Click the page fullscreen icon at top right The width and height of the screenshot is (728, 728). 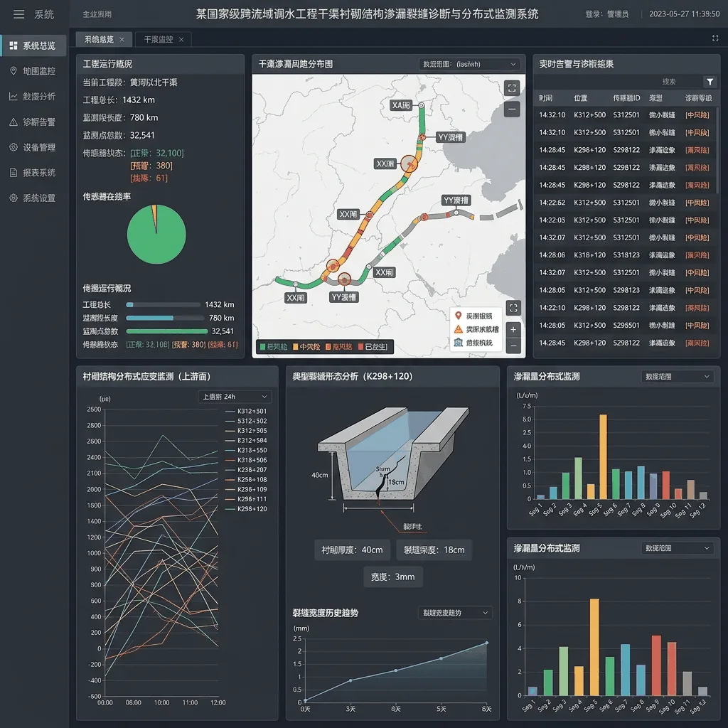click(715, 38)
